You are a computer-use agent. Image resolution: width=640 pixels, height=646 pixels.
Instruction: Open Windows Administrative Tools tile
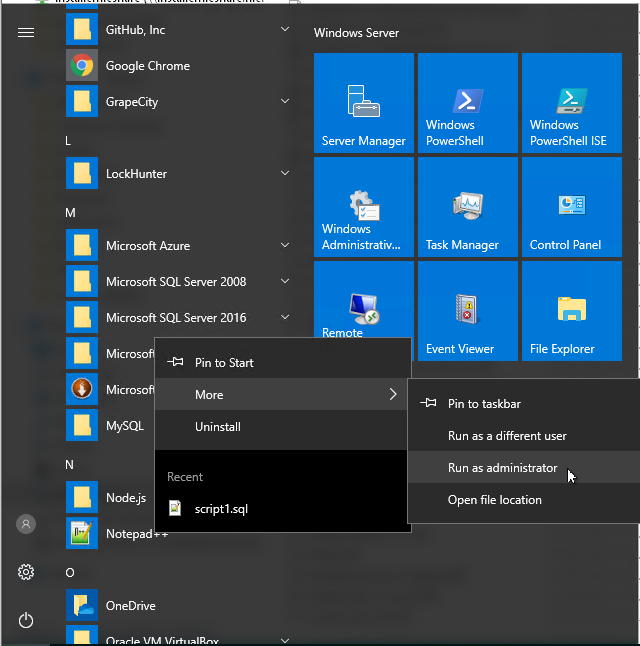tap(363, 207)
